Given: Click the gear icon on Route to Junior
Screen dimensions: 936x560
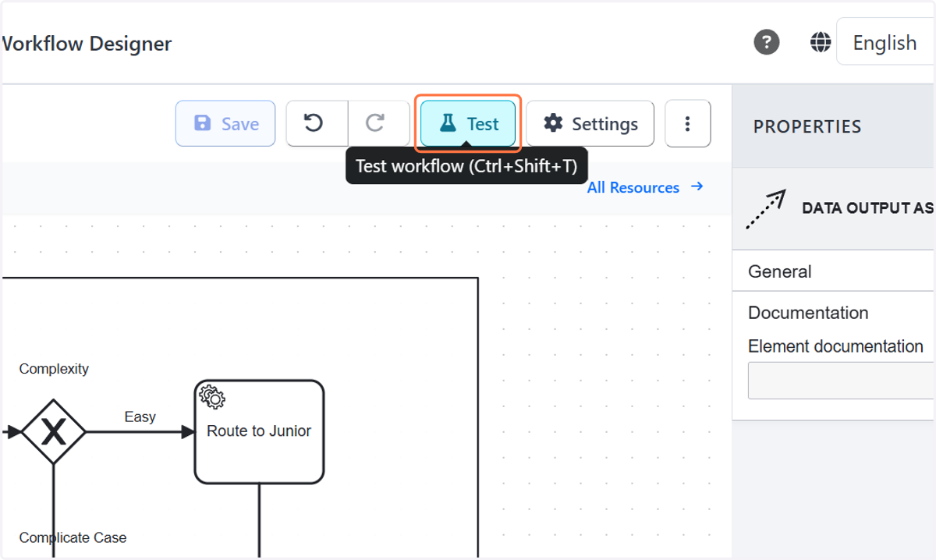Looking at the screenshot, I should pyautogui.click(x=212, y=397).
